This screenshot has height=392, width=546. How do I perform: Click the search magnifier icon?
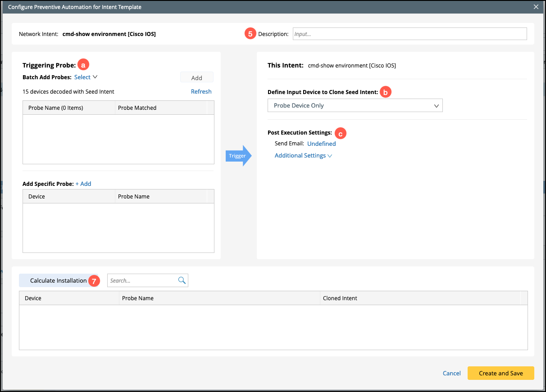[x=182, y=280]
